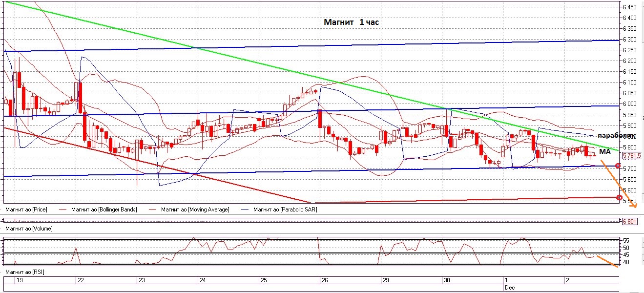Click the 5 600 price axis value

point(630,190)
